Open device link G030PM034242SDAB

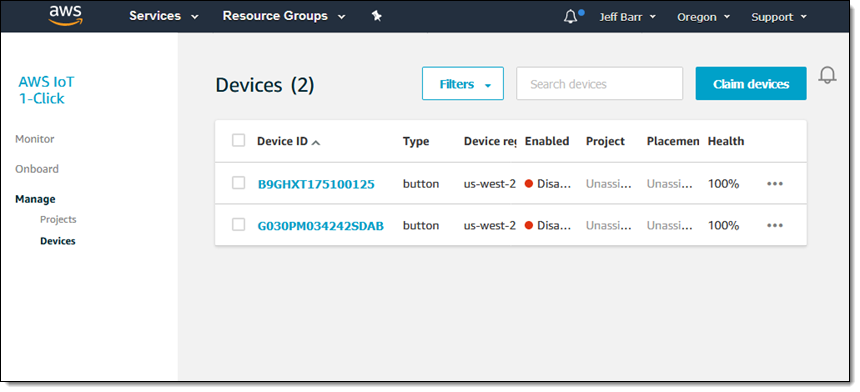point(321,225)
